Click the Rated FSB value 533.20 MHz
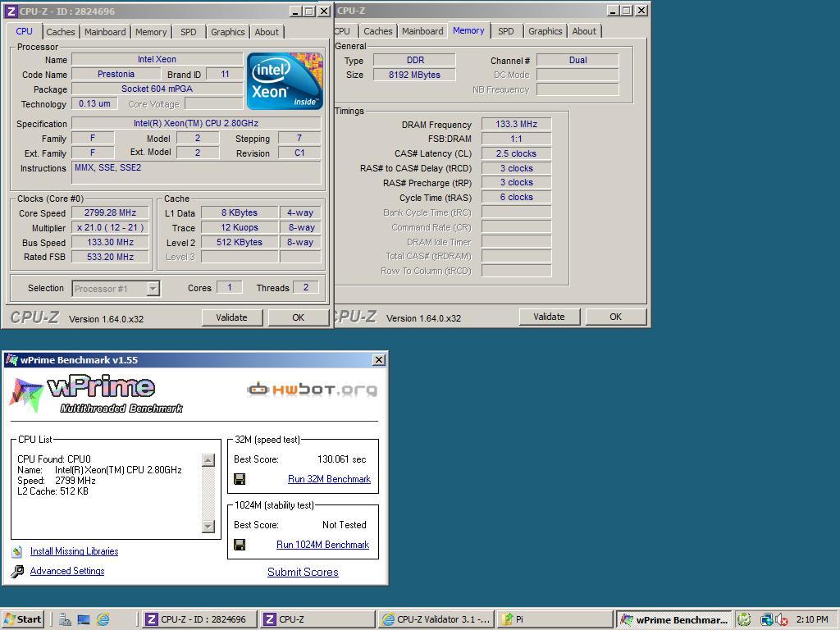Image resolution: width=840 pixels, height=630 pixels. 110,257
